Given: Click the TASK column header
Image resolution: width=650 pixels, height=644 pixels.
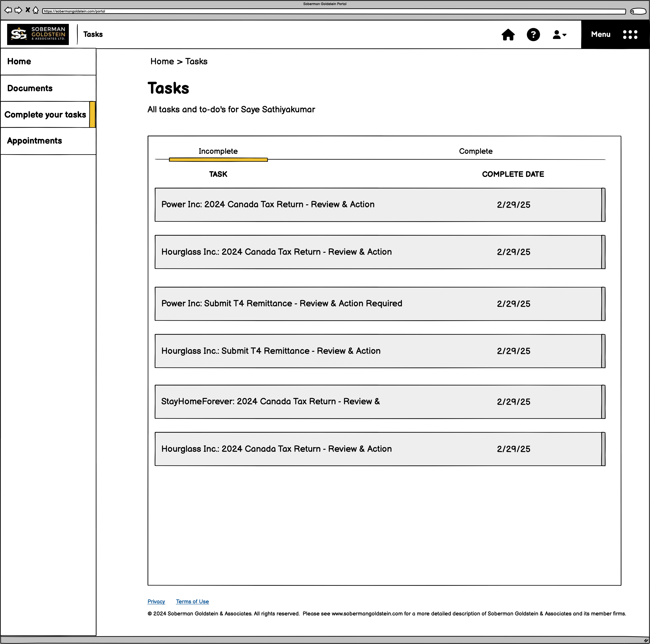Looking at the screenshot, I should tap(218, 174).
